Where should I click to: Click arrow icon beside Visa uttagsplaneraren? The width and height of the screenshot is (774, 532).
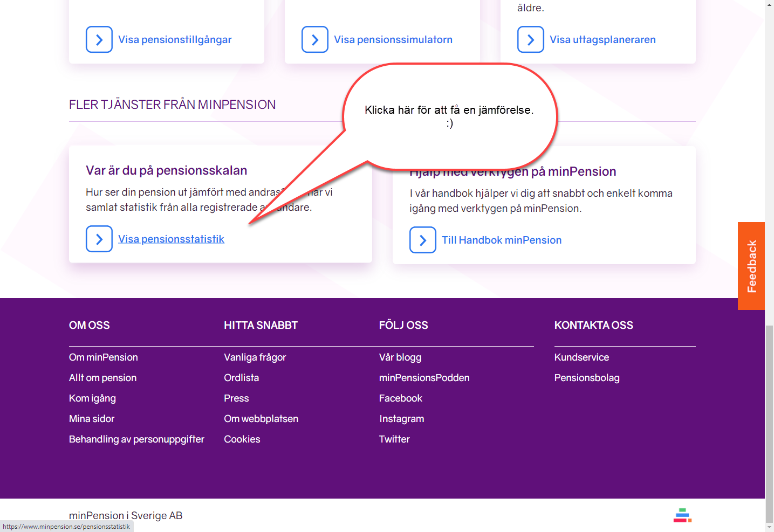click(531, 39)
